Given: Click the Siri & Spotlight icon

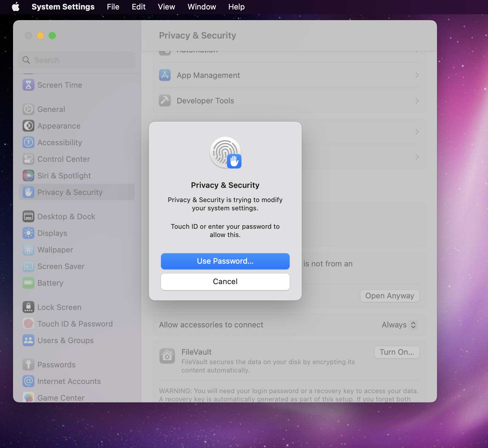Looking at the screenshot, I should (28, 176).
